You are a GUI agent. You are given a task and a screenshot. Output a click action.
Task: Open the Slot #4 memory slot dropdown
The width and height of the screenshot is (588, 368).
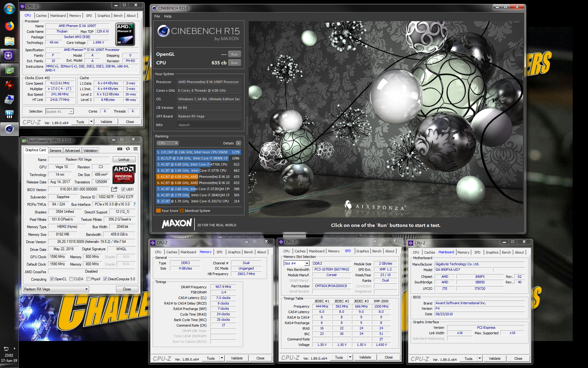pyautogui.click(x=296, y=263)
